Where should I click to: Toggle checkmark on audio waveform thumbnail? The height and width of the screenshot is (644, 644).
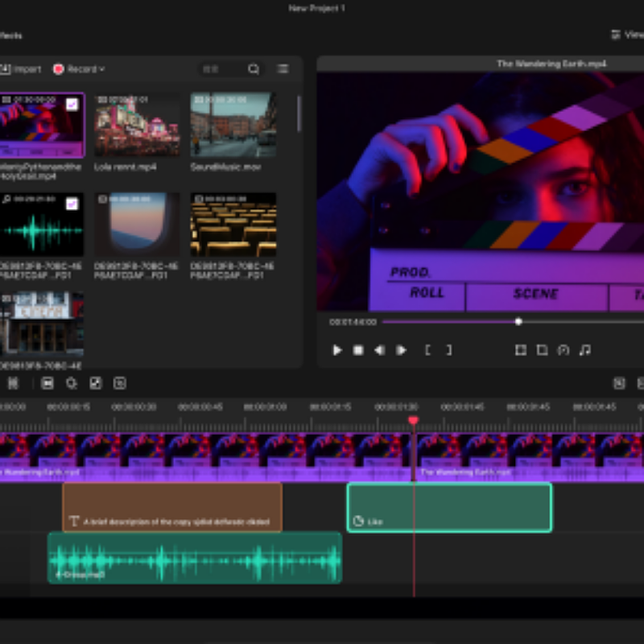[72, 204]
